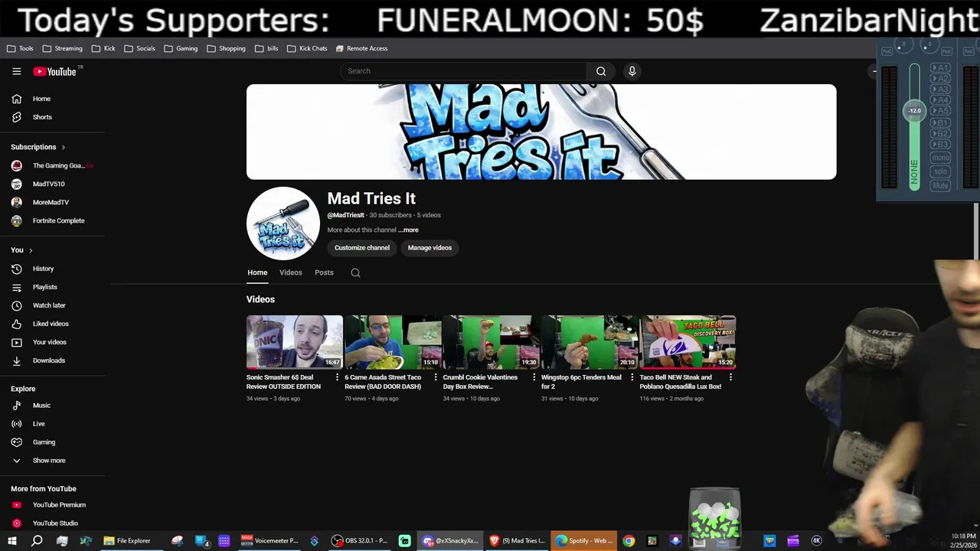
Task: Switch to channel Videos tab
Action: tap(290, 272)
